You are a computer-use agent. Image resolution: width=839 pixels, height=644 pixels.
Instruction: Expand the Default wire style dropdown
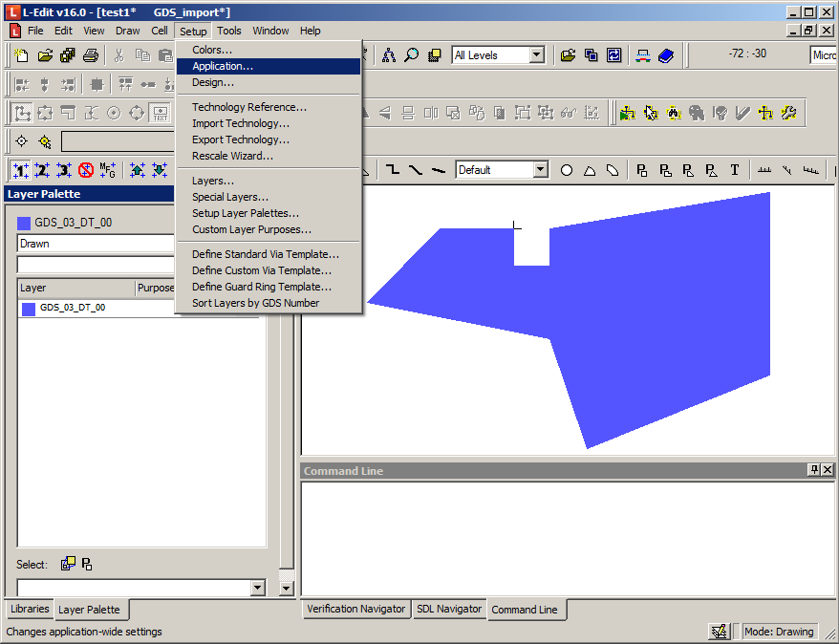(540, 170)
